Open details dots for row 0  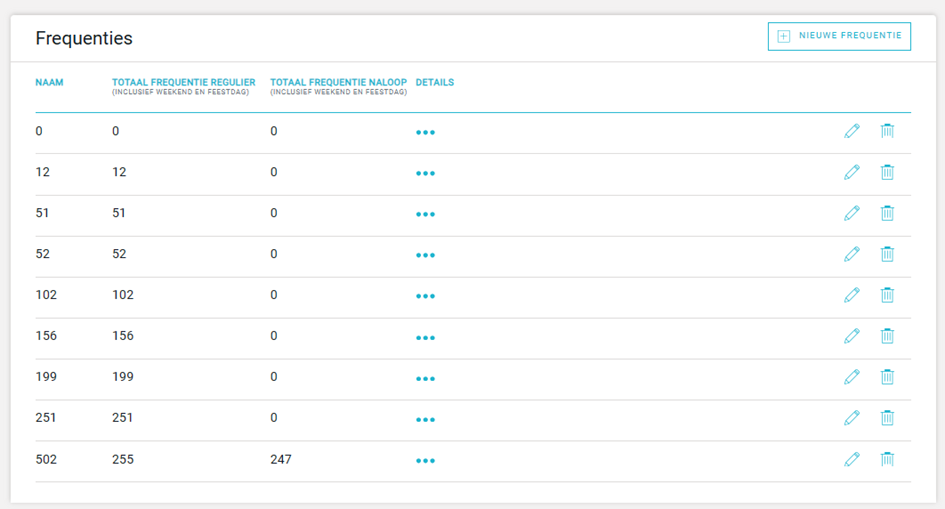(425, 133)
